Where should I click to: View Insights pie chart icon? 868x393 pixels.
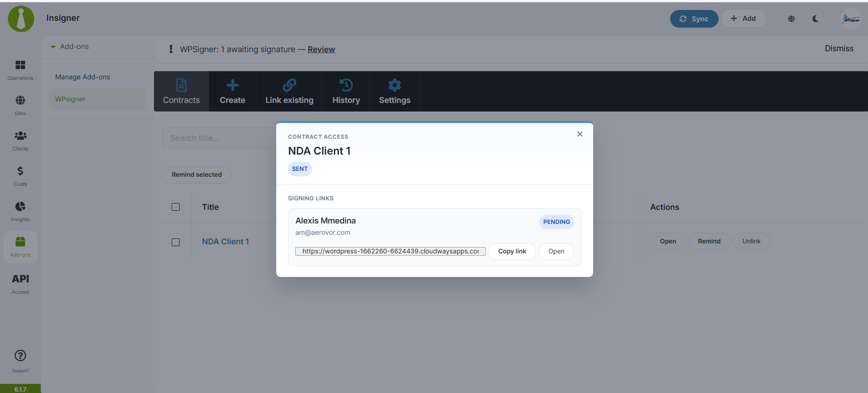[20, 206]
